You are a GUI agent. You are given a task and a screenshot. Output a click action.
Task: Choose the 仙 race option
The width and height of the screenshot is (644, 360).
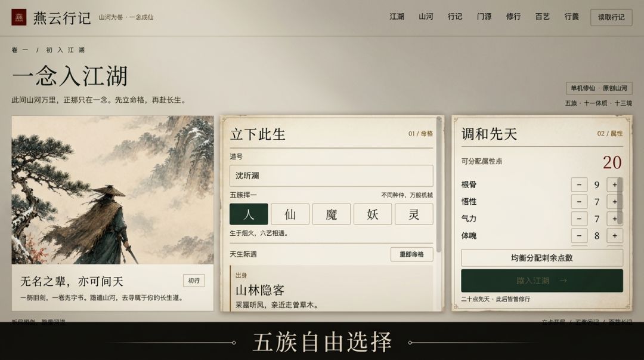tap(290, 214)
